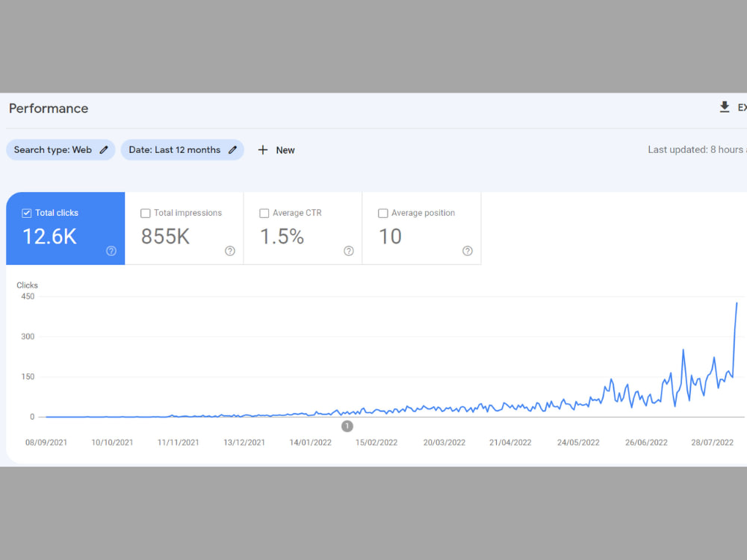747x560 pixels.
Task: Click the highest peak on the clicks chart
Action: point(736,305)
